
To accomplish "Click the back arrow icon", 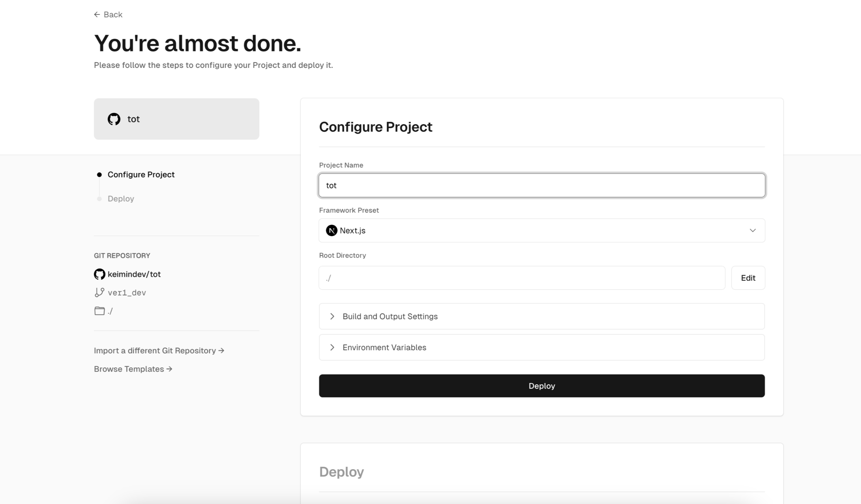I will click(97, 14).
